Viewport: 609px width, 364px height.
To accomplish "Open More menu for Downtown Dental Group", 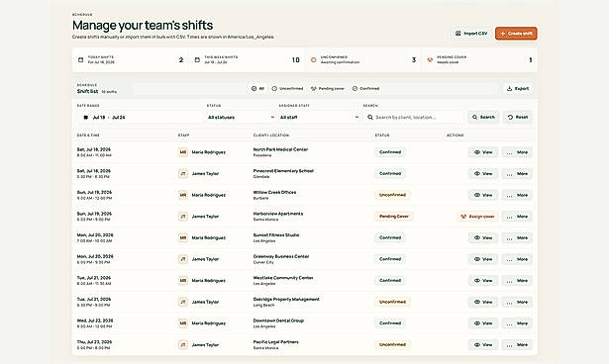I will pos(517,322).
